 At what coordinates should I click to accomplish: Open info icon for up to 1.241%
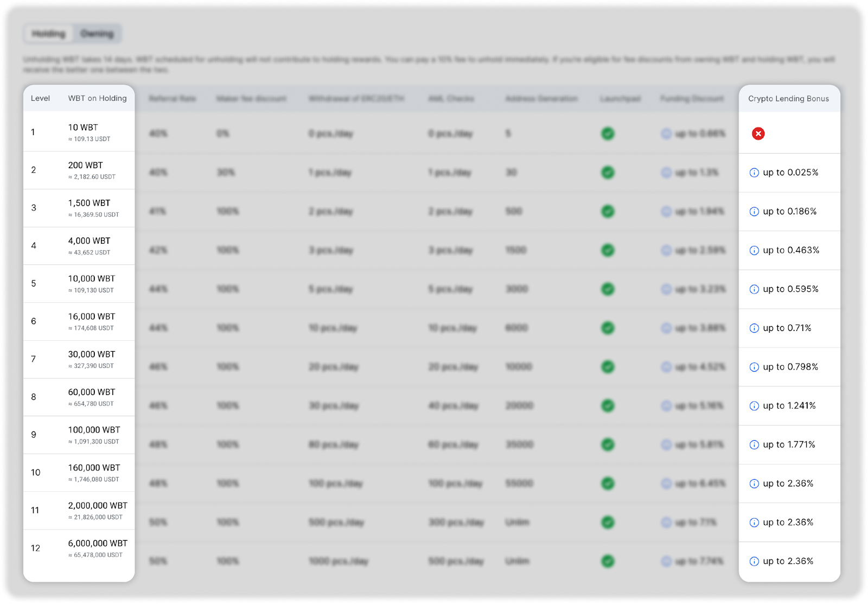click(x=754, y=406)
